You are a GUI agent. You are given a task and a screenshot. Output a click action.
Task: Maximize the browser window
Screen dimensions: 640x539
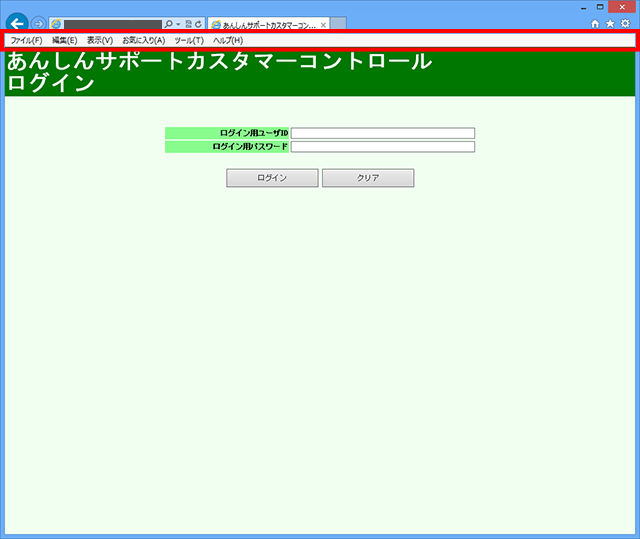coord(600,7)
